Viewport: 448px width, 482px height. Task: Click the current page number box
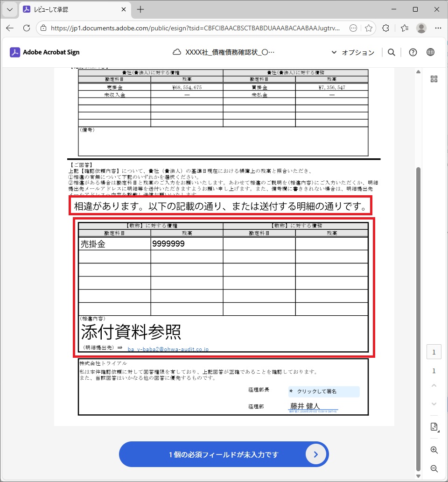(434, 352)
